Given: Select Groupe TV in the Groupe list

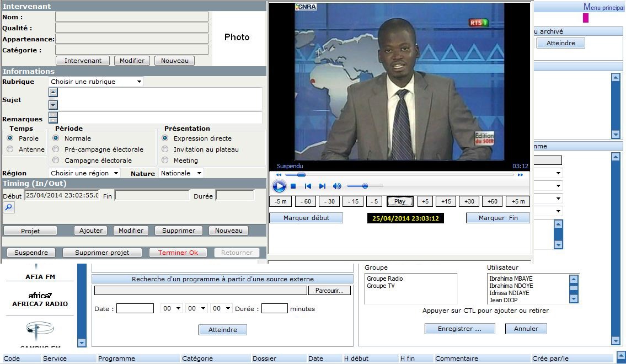Looking at the screenshot, I should 381,286.
